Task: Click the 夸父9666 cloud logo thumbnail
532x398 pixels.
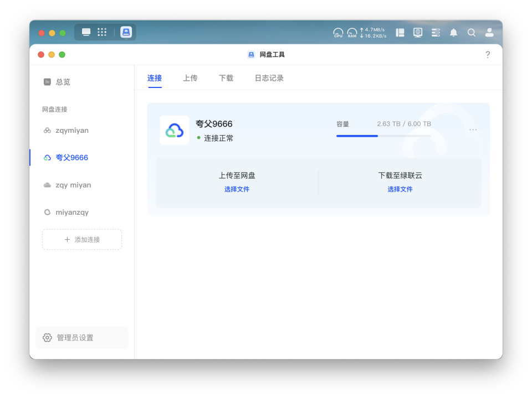Action: [175, 130]
